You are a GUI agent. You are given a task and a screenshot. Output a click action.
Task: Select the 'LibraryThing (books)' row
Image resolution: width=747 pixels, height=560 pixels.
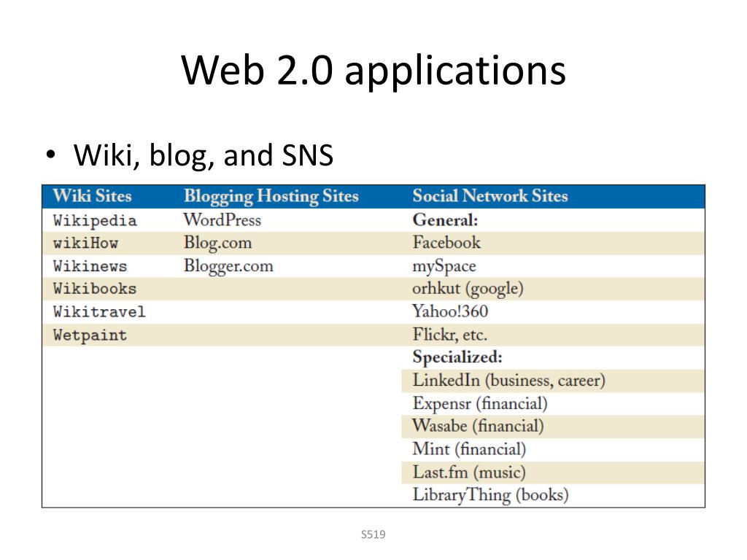pyautogui.click(x=491, y=495)
